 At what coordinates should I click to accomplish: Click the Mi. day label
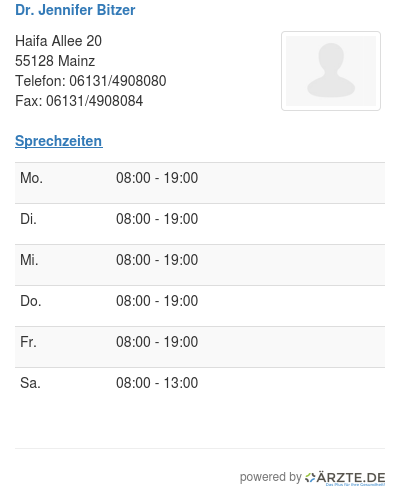[x=29, y=260]
